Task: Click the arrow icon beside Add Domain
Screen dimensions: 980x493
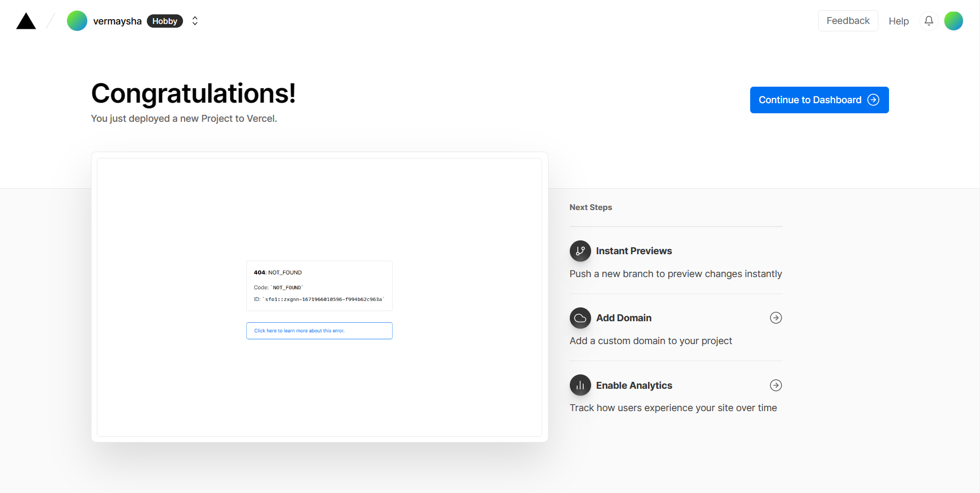Action: tap(776, 318)
